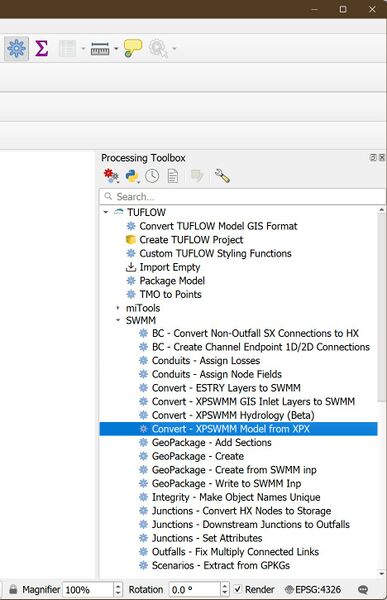Open dropdown arrow beside greyed gear-cursor icon
387x600 pixels.
pos(174,49)
